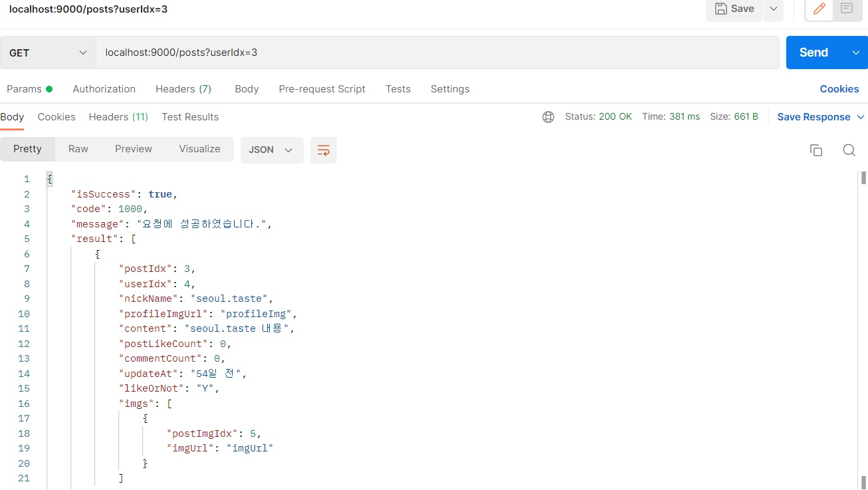Viewport: 868px width, 490px height.
Task: Select the Pretty view
Action: click(27, 149)
